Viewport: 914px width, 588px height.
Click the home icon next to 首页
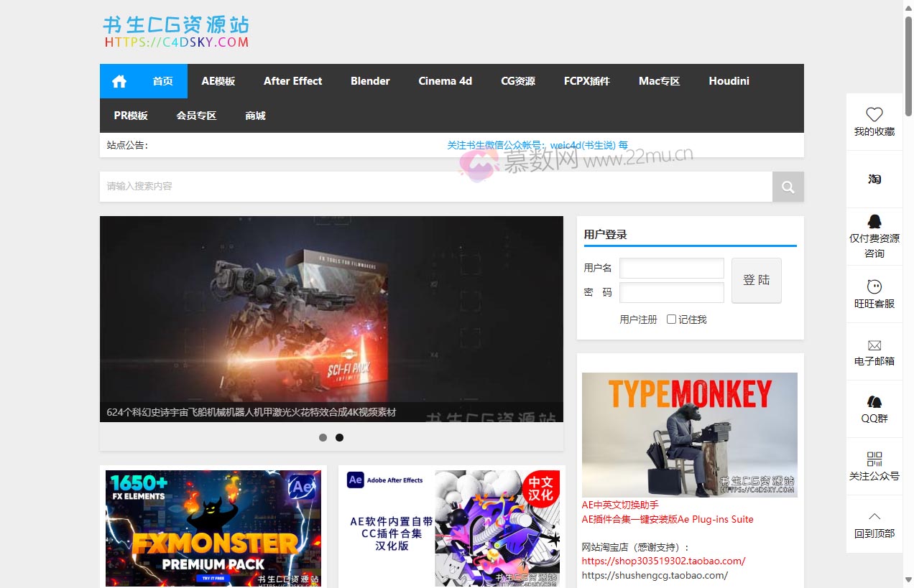coord(119,80)
